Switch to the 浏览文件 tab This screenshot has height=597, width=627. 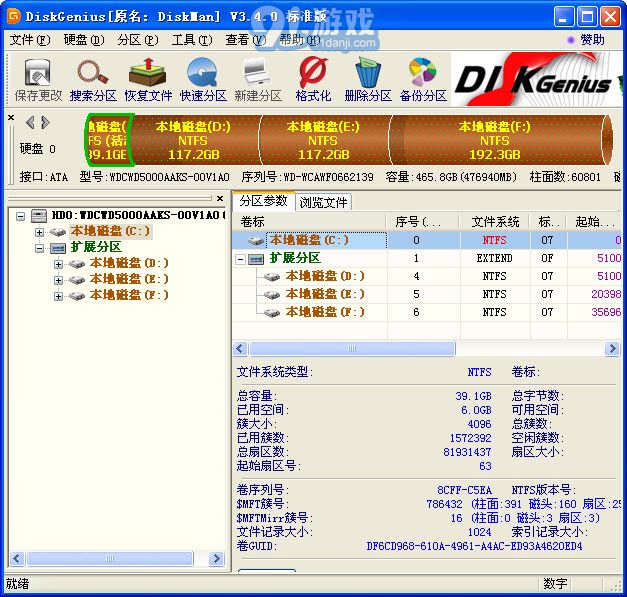coord(323,202)
